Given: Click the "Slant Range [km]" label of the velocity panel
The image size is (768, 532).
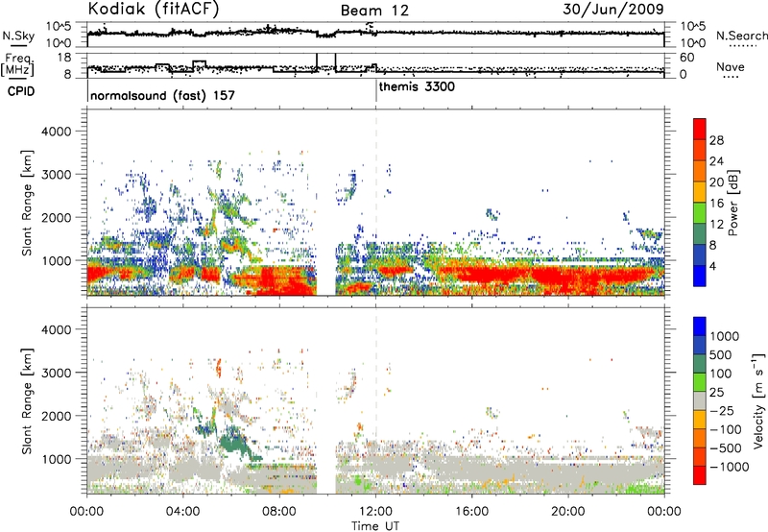Looking at the screenshot, I should click(27, 401).
